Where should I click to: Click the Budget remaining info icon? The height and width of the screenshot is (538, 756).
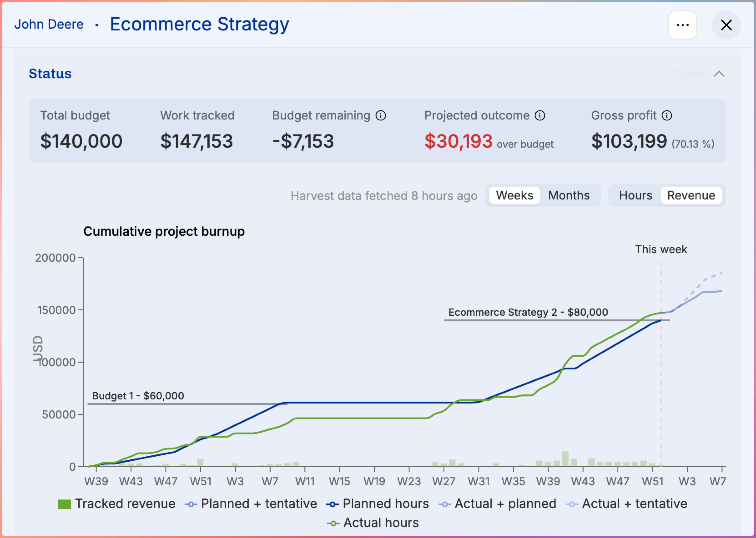pos(381,116)
